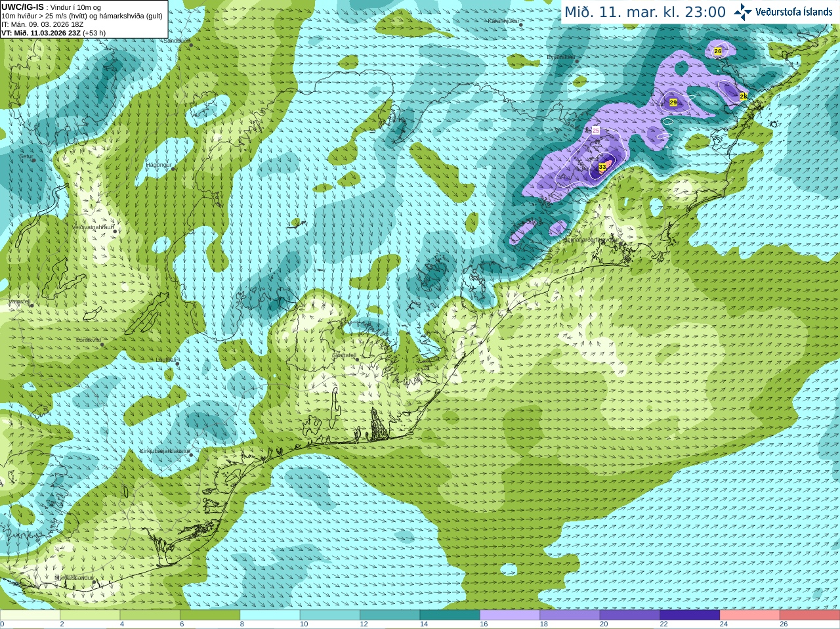Select the legend color above 26 m/s

coord(810,615)
